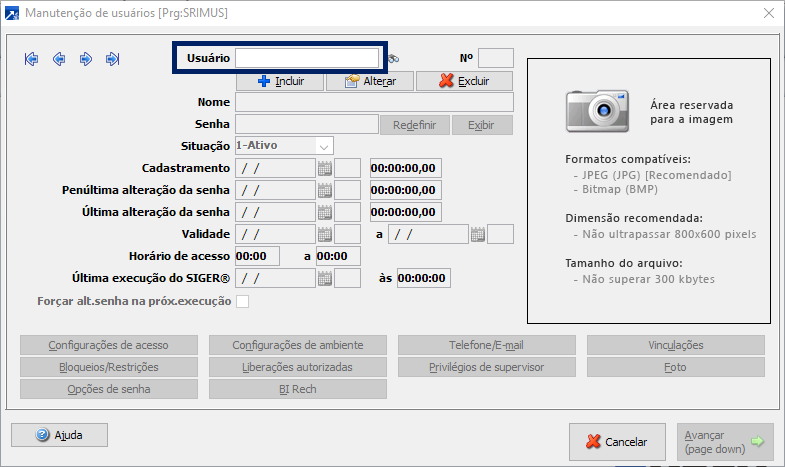
Task: Click Horário de acesso end time field
Action: pos(338,256)
